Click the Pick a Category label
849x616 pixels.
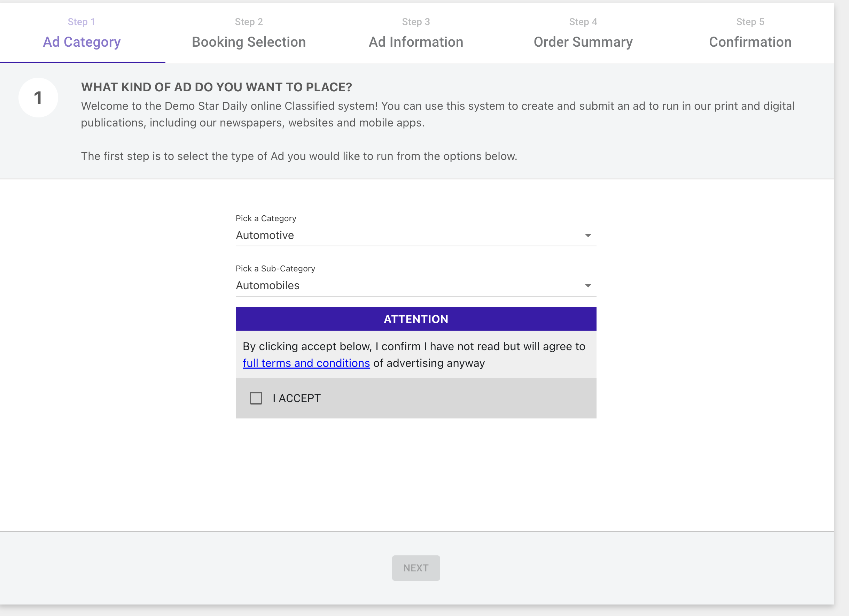coord(266,218)
